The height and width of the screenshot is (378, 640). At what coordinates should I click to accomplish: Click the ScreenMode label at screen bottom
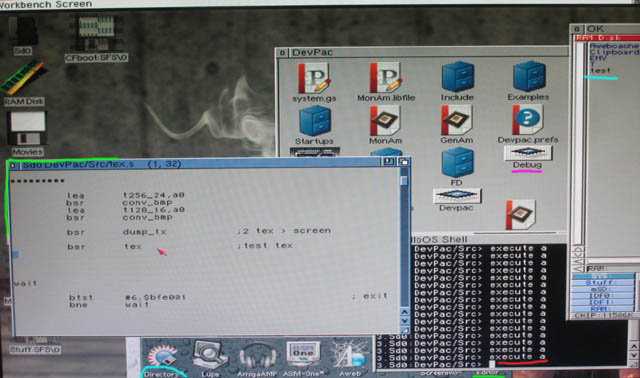pyautogui.click(x=440, y=373)
